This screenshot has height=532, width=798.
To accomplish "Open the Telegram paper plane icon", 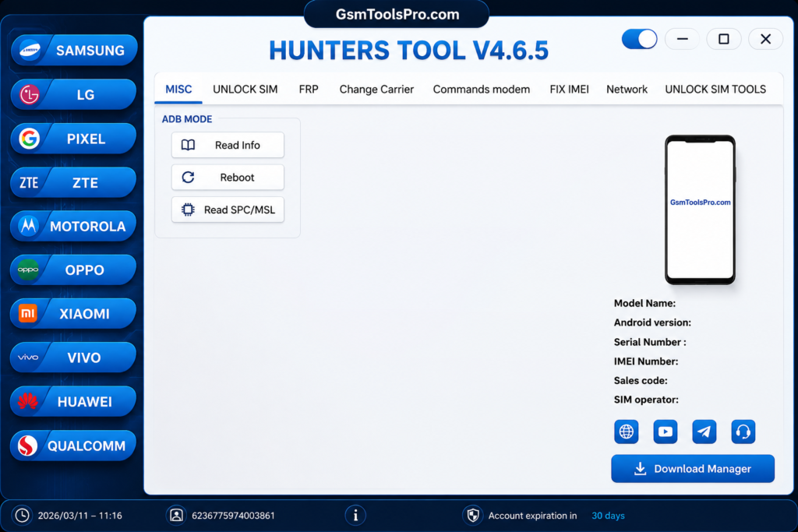I will point(704,432).
